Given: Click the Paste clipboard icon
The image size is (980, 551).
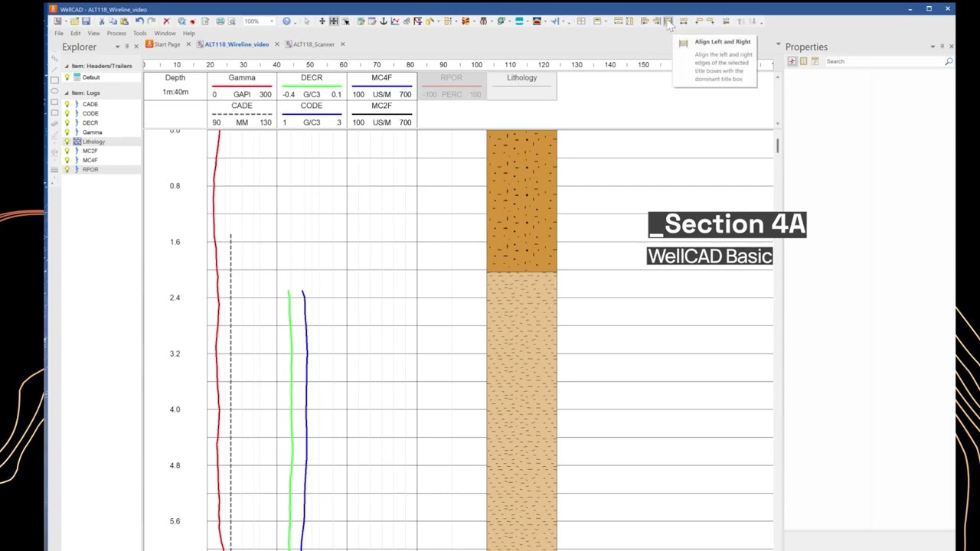Looking at the screenshot, I should (x=124, y=21).
